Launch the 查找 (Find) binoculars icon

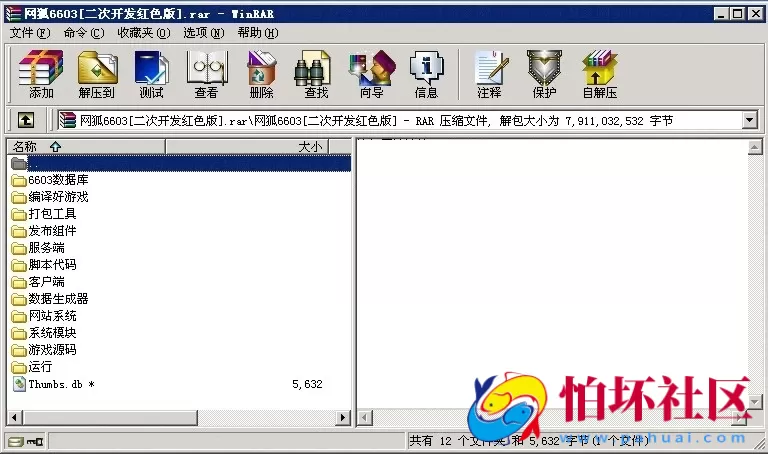pos(316,73)
